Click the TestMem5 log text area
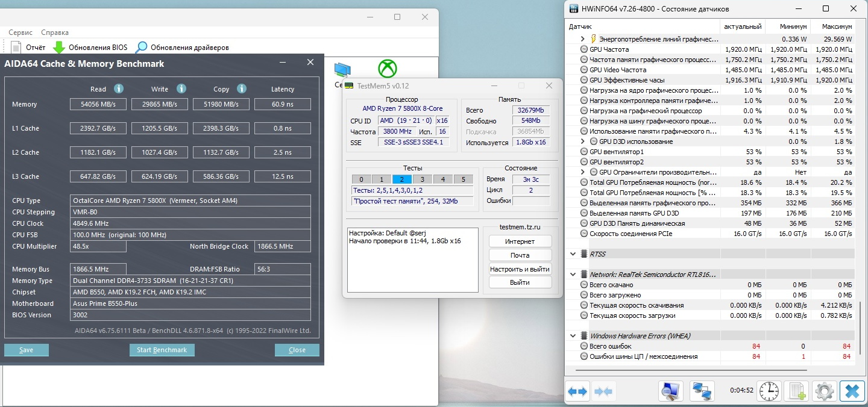The width and height of the screenshot is (868, 407). pyautogui.click(x=413, y=261)
